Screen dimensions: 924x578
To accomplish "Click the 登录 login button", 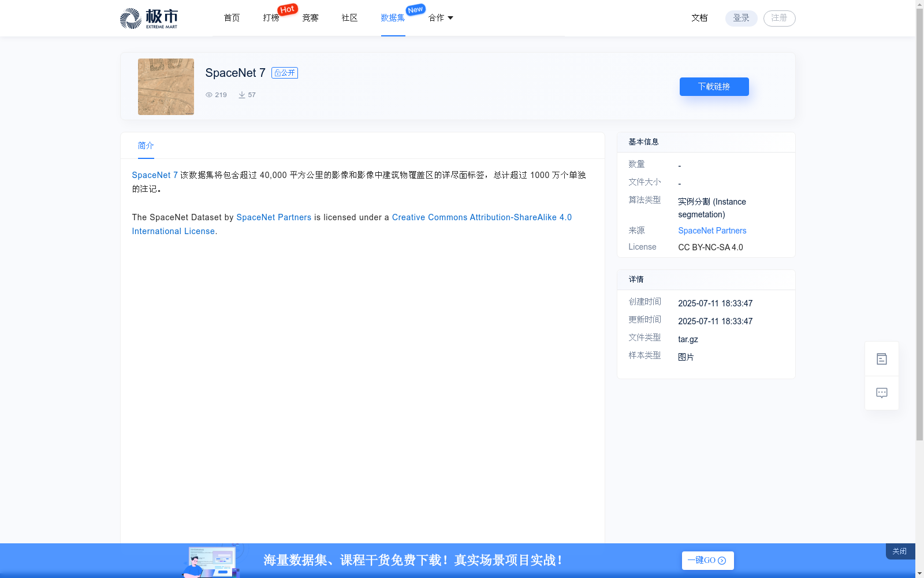I will [x=742, y=18].
